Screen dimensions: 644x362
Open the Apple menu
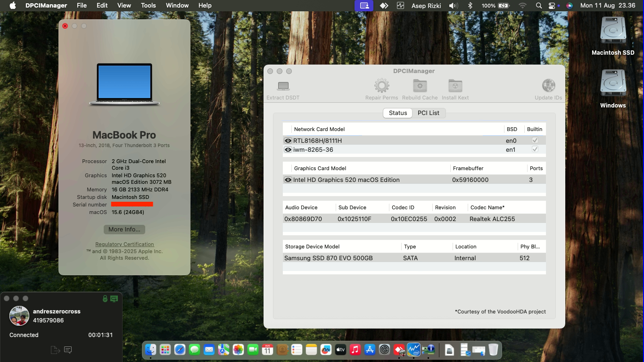13,6
